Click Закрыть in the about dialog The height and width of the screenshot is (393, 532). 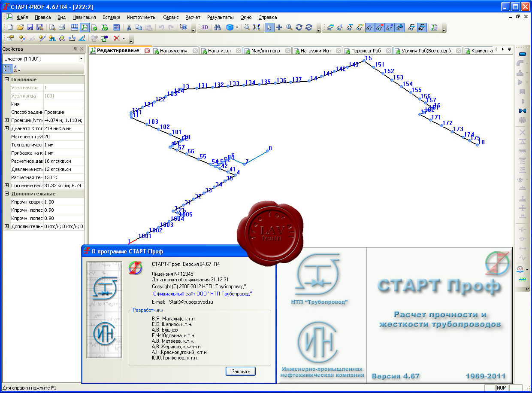241,371
